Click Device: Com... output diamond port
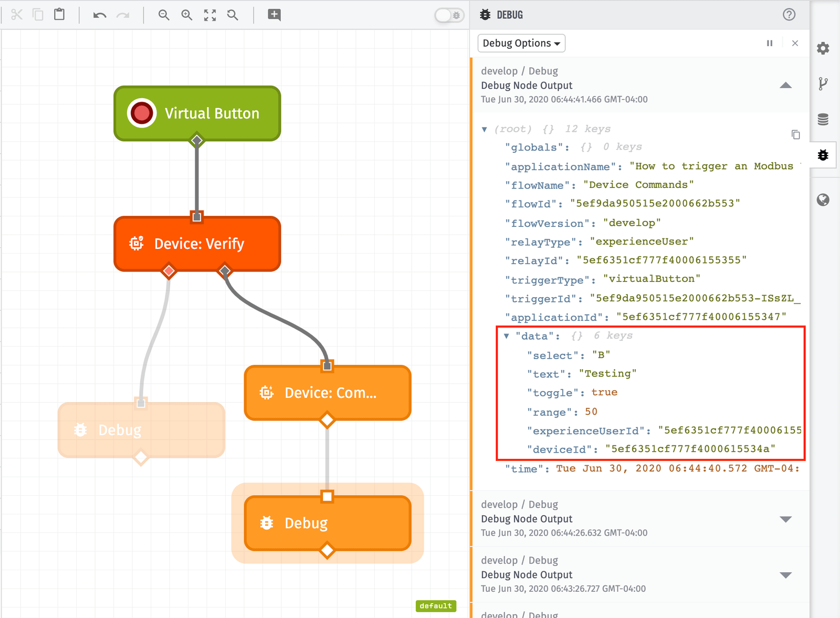 click(327, 420)
